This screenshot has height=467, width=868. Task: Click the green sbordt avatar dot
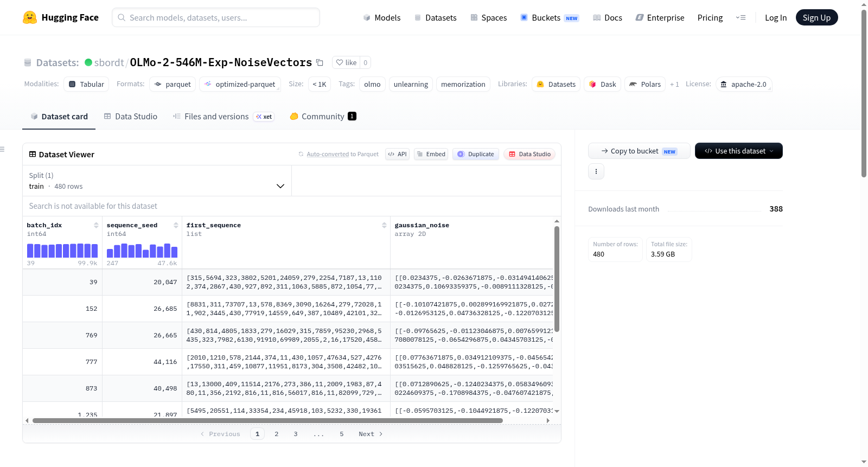point(88,62)
